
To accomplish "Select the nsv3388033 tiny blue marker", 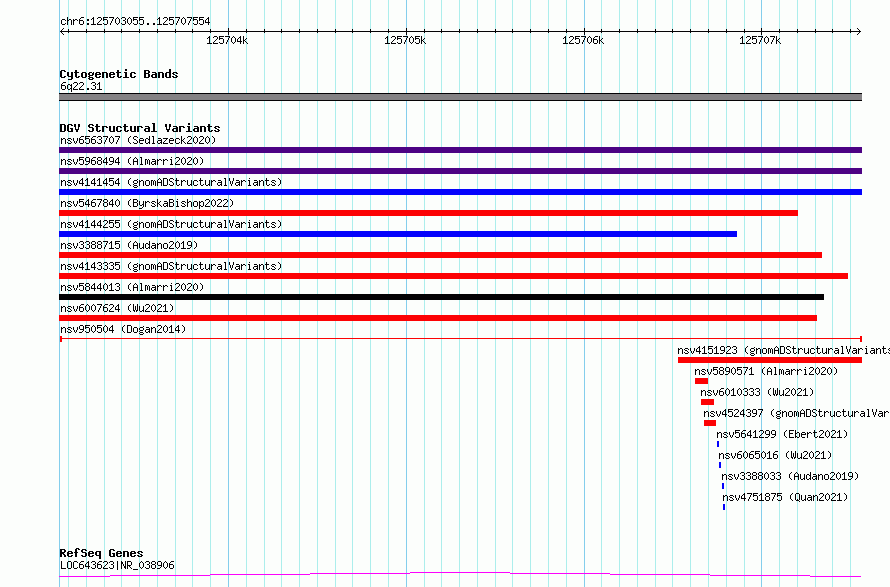I will [723, 486].
